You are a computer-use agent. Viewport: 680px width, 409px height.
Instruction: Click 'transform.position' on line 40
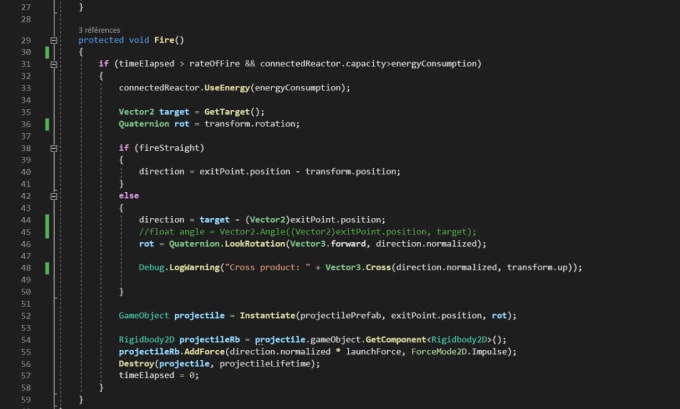pos(351,171)
